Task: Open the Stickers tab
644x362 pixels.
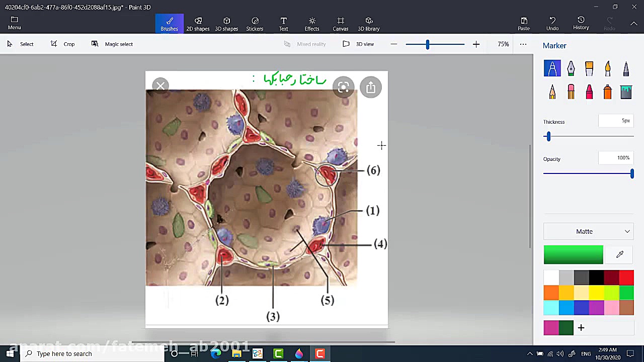Action: point(255,24)
